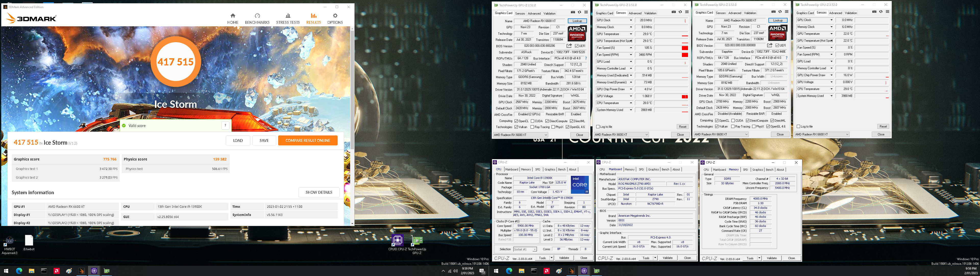The height and width of the screenshot is (276, 980).
Task: Click Lookup button in Sapphire GPU-Z window
Action: pyautogui.click(x=778, y=21)
